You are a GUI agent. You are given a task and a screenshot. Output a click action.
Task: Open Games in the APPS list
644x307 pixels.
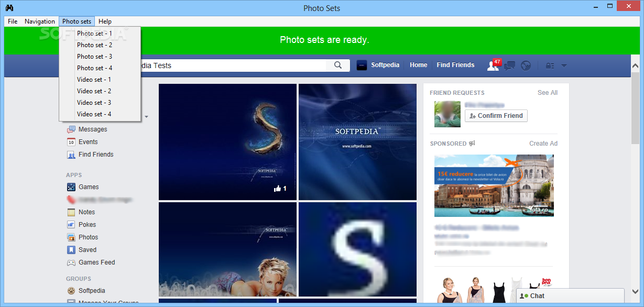(x=89, y=187)
